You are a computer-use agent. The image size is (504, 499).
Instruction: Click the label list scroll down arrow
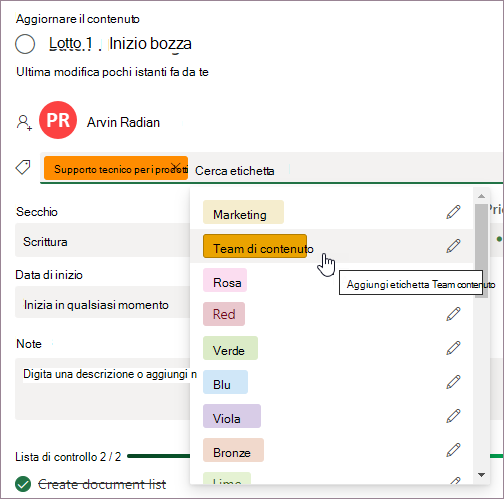coord(481,475)
